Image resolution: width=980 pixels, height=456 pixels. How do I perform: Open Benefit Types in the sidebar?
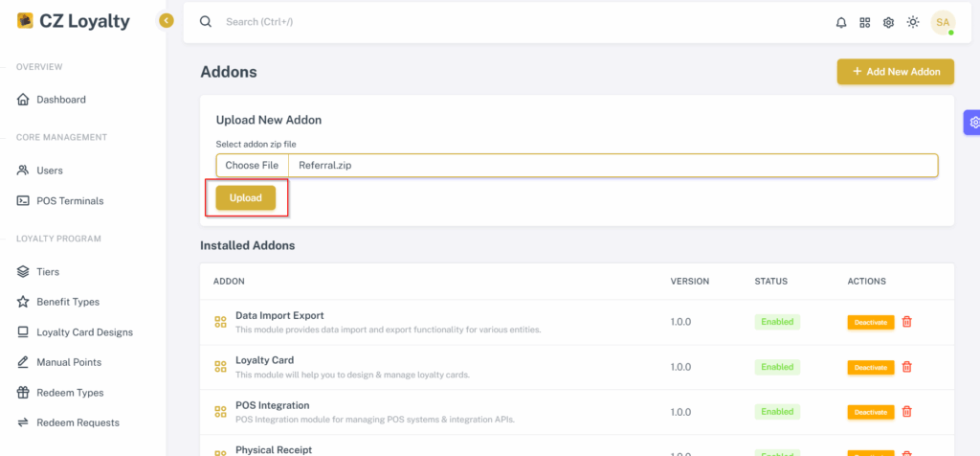tap(68, 302)
